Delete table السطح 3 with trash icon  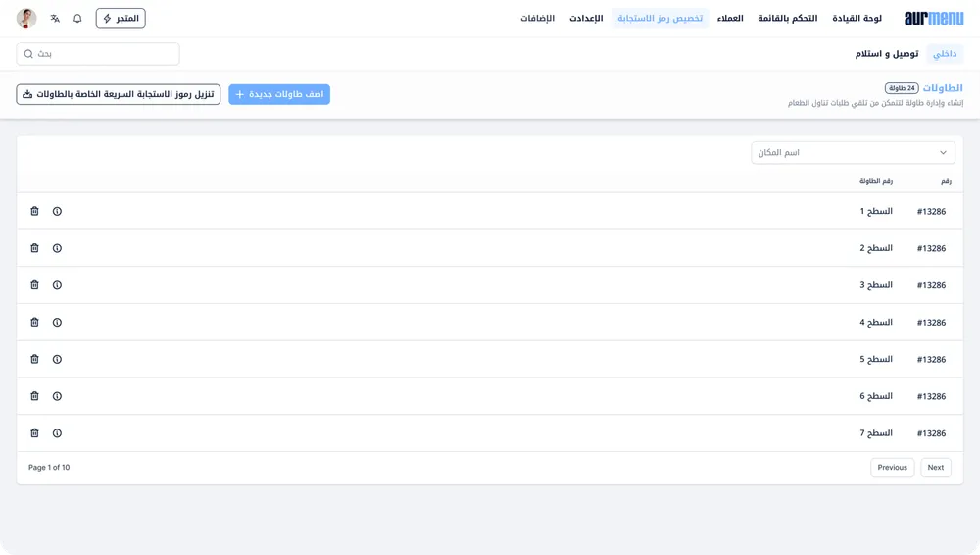(x=35, y=285)
